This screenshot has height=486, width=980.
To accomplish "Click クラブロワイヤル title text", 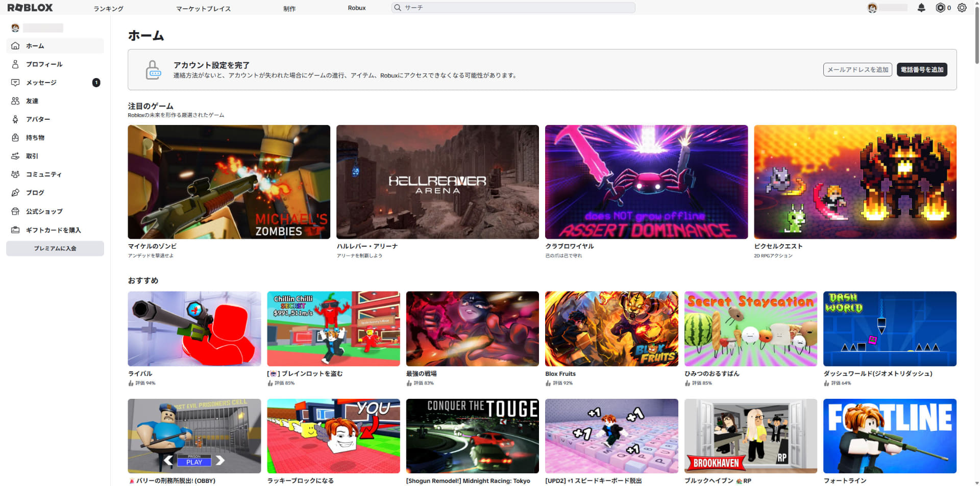I will (570, 246).
